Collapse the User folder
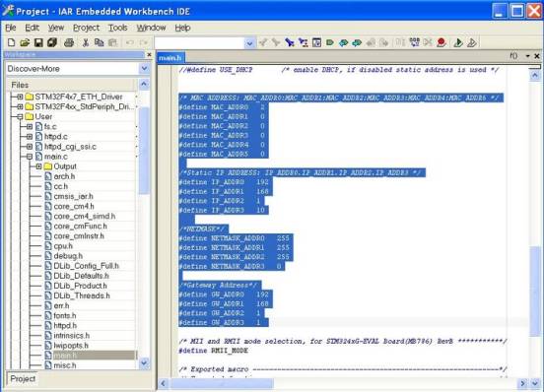Viewport: 544px width, 392px height. [x=20, y=117]
